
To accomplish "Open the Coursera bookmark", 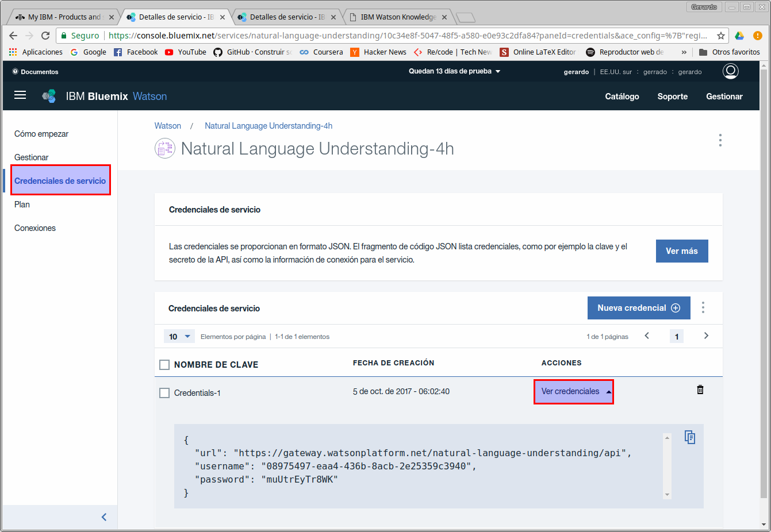I will click(321, 52).
